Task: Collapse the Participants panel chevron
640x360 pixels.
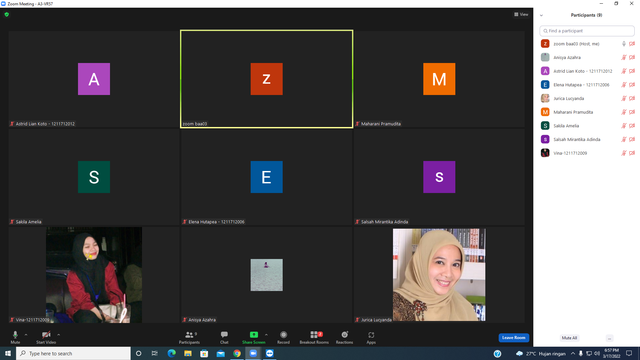Action: [541, 15]
